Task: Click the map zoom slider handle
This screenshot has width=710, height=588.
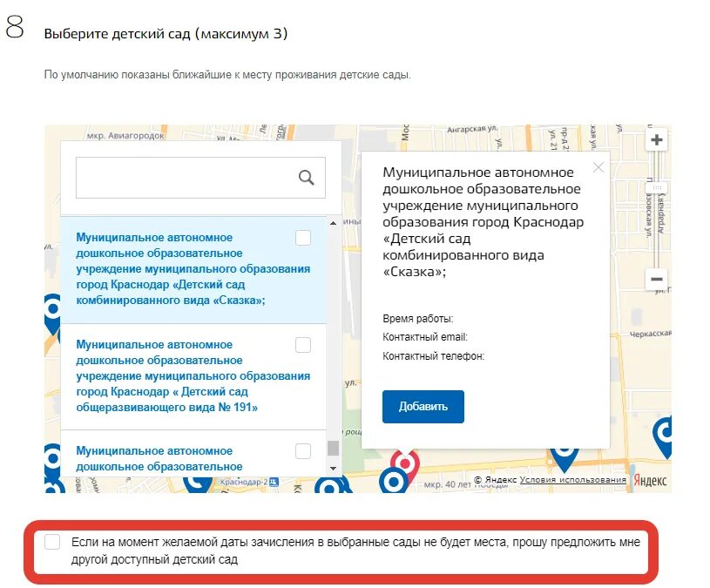Action: pos(657,187)
